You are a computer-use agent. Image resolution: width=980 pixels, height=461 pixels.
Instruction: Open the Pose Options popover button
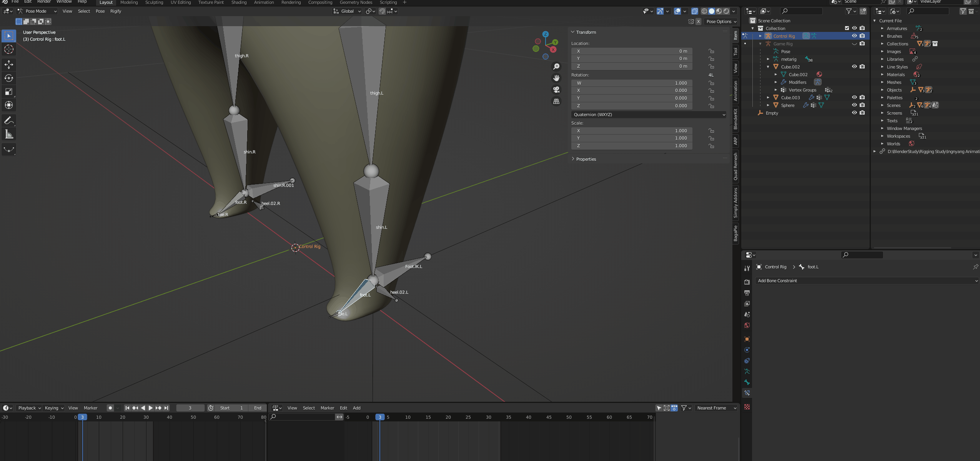(721, 22)
